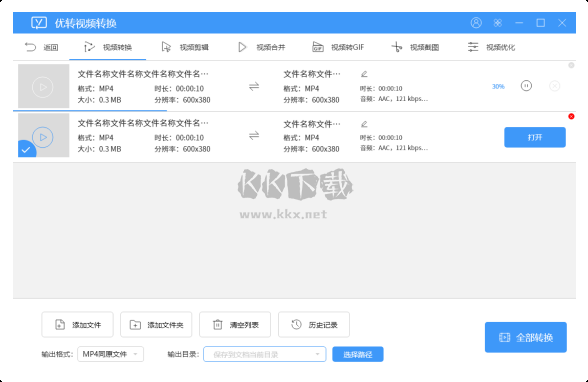Viewport: 588px width, 382px height.
Task: Click the first row's 音频: AAC, 121 kbps text
Action: (x=394, y=99)
